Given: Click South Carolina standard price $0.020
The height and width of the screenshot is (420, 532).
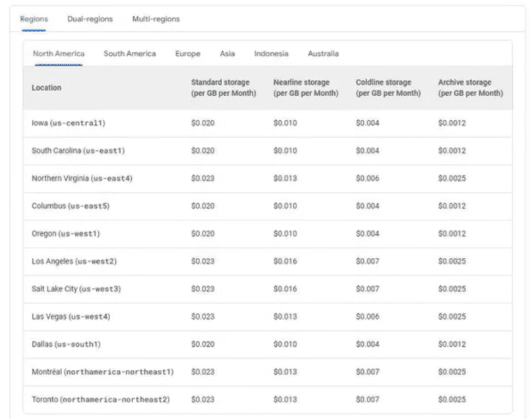Looking at the screenshot, I should (203, 150).
